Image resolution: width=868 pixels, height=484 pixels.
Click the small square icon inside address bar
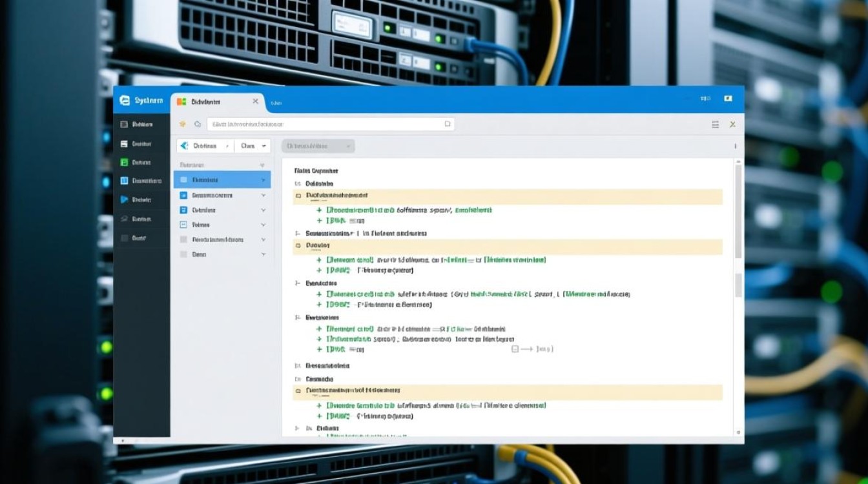click(447, 124)
